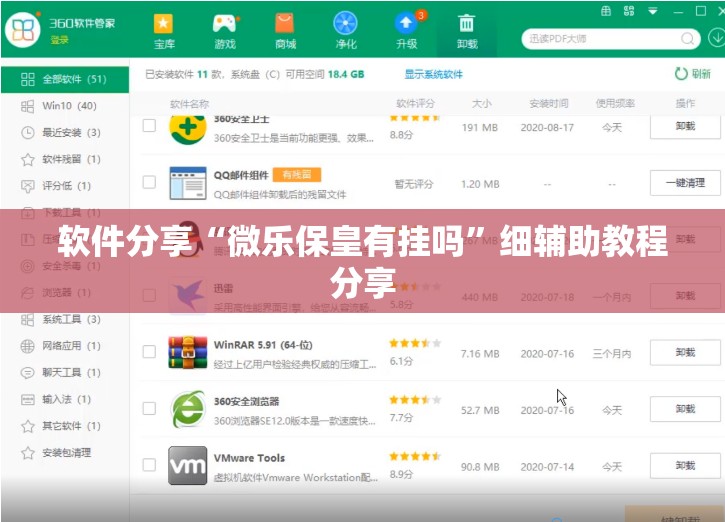The width and height of the screenshot is (725, 522).
Task: Check the 迅雷 row checkbox
Action: 149,295
